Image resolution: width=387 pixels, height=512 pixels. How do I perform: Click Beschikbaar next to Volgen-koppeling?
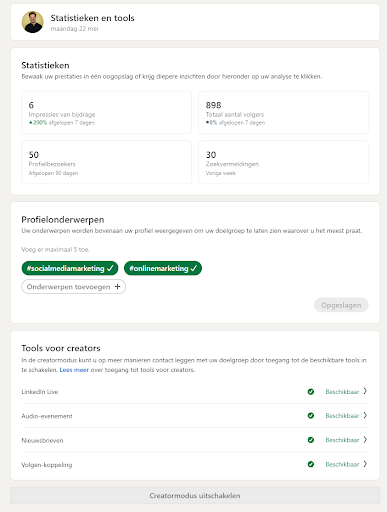pos(342,464)
